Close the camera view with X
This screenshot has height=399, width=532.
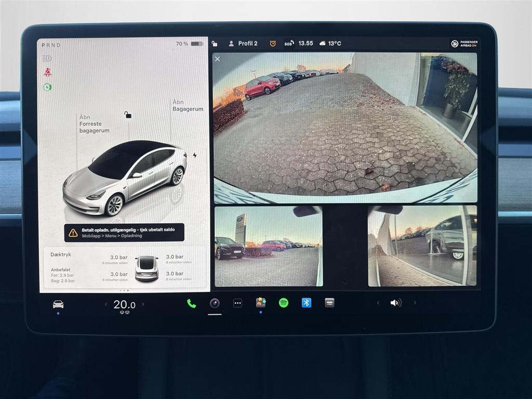(x=218, y=59)
